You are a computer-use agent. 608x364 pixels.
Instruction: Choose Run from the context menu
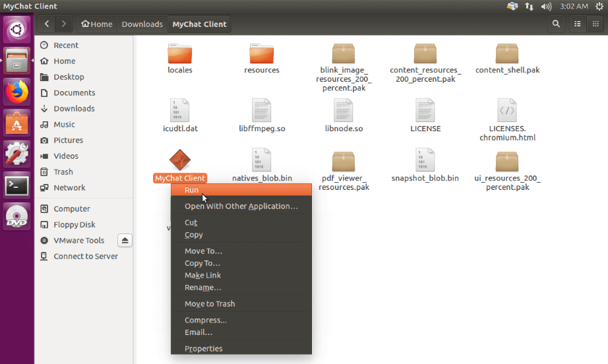coord(191,190)
